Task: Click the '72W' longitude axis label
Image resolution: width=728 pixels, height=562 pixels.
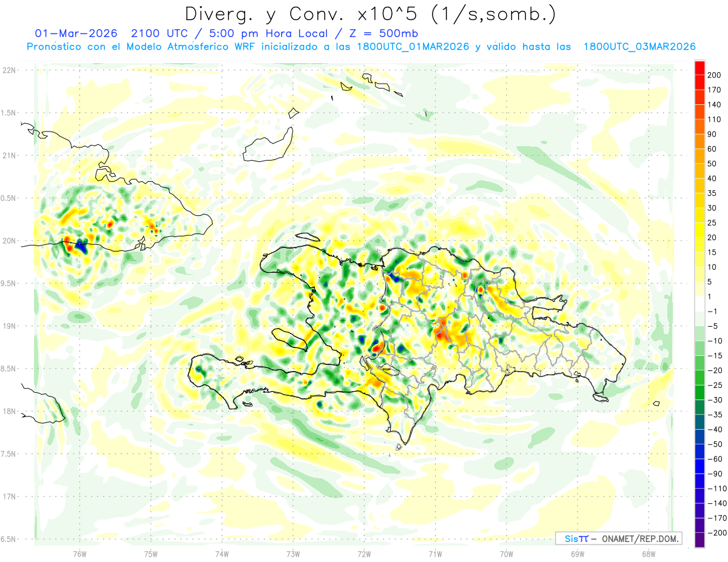Action: click(x=364, y=554)
